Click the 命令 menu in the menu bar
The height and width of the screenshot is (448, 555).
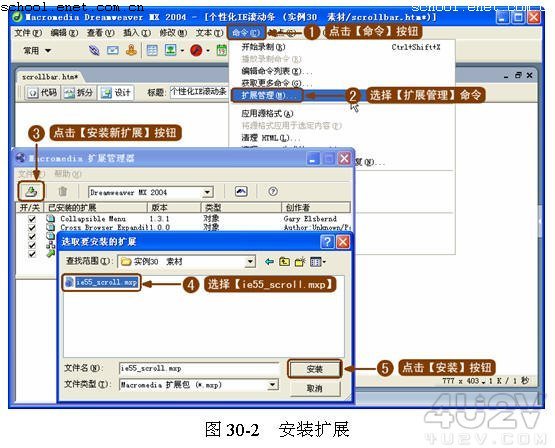pyautogui.click(x=246, y=33)
